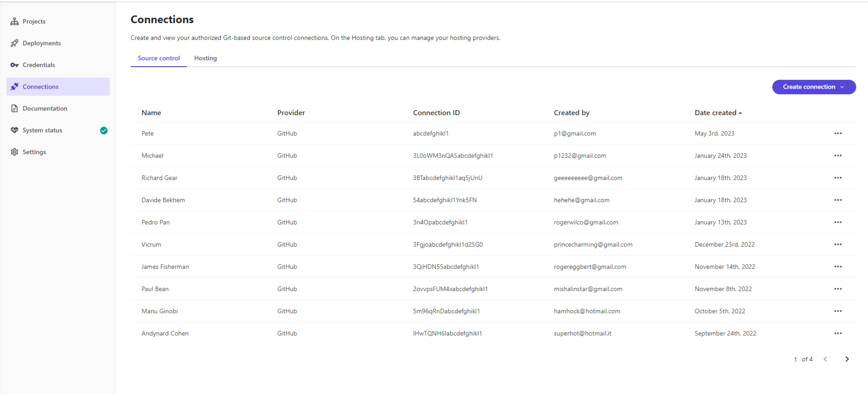Select Connections in the sidebar
The image size is (868, 394).
[x=58, y=87]
